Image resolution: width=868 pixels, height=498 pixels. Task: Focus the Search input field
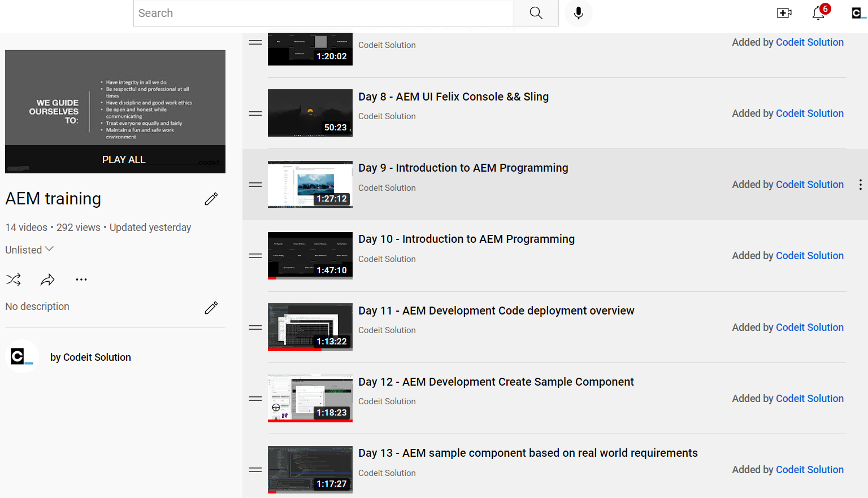(x=323, y=13)
